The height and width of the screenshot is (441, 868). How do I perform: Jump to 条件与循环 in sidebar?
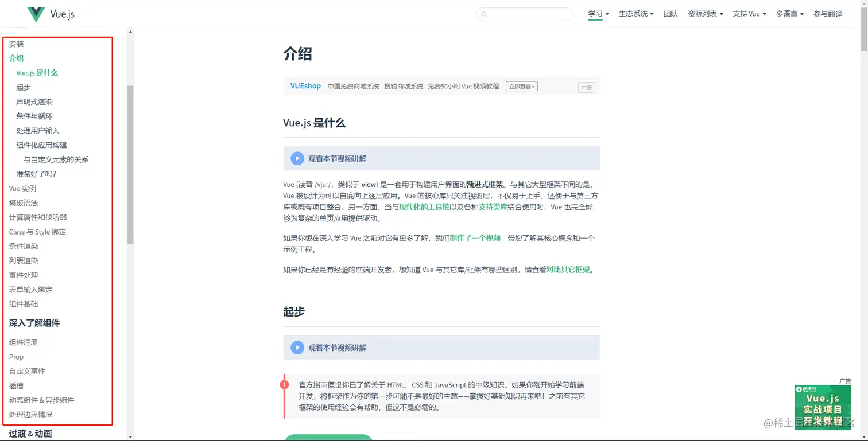click(34, 116)
